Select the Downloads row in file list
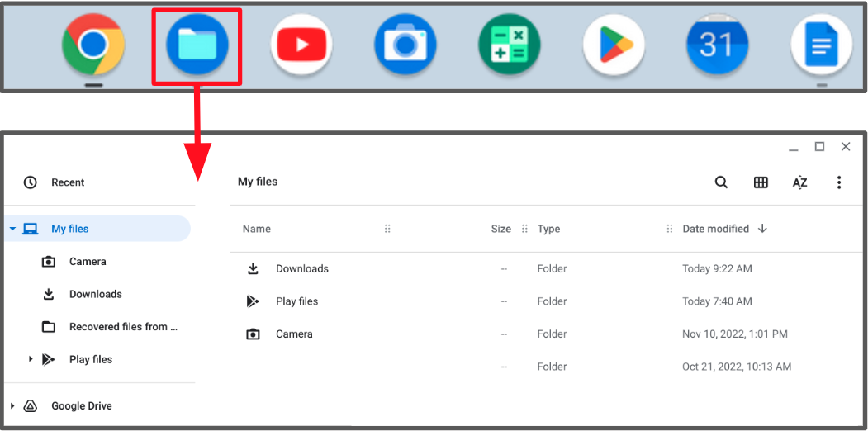This screenshot has height=431, width=868. tap(302, 268)
